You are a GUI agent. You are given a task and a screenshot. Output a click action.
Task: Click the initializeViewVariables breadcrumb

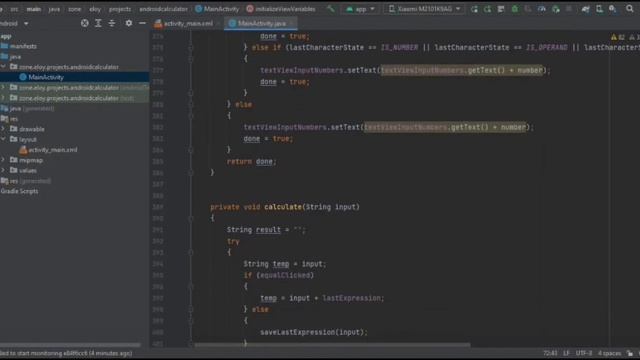[281, 9]
